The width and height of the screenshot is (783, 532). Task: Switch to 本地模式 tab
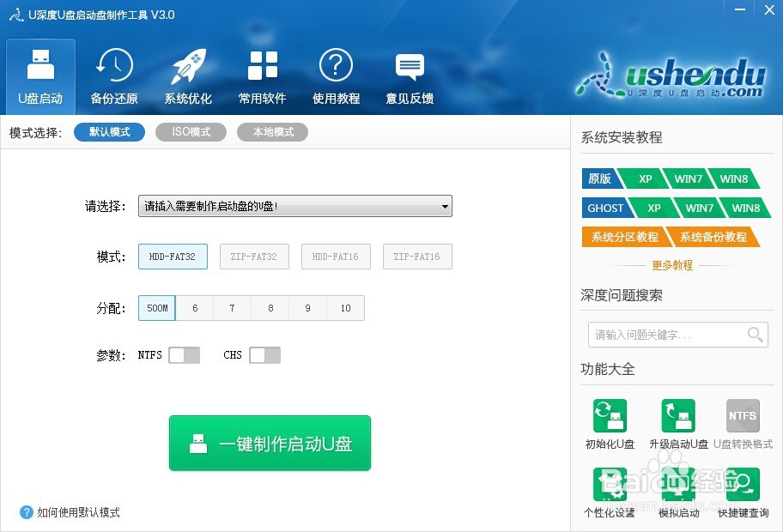(x=272, y=131)
